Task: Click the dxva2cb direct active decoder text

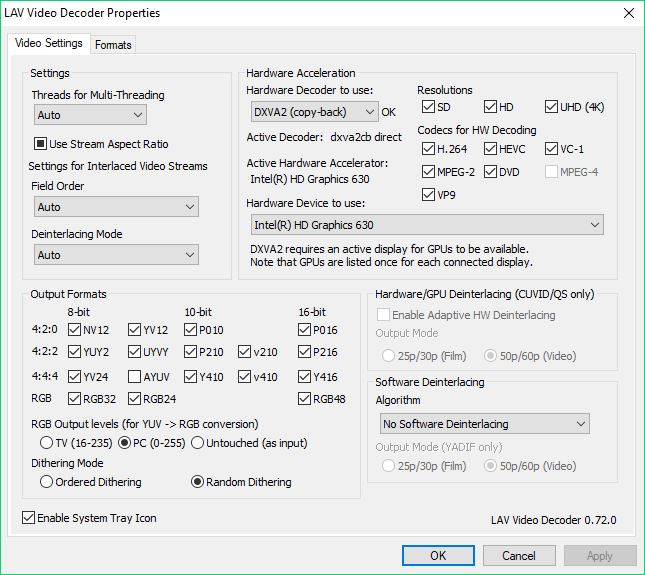Action: pos(366,137)
